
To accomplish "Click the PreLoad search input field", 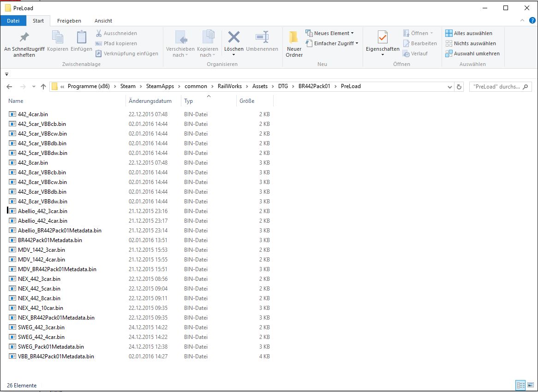I will click(x=497, y=87).
